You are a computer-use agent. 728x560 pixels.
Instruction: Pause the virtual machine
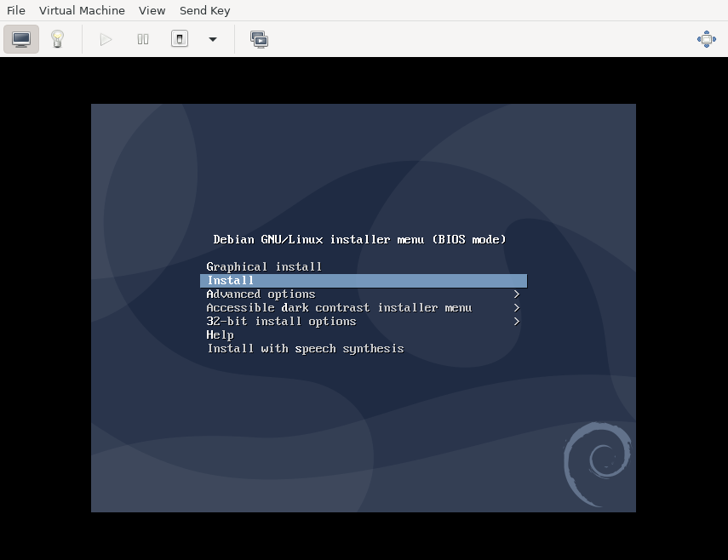click(143, 39)
